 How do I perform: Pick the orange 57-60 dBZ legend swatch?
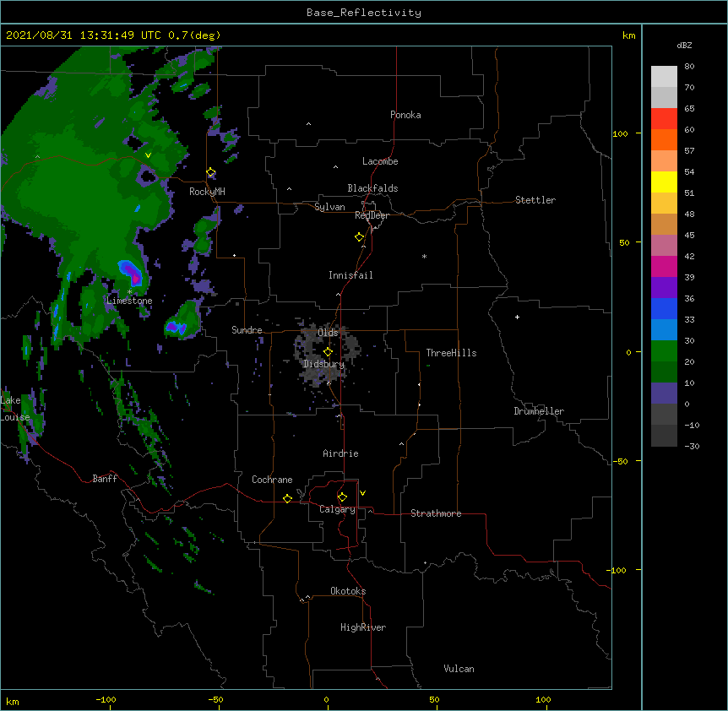(x=664, y=139)
